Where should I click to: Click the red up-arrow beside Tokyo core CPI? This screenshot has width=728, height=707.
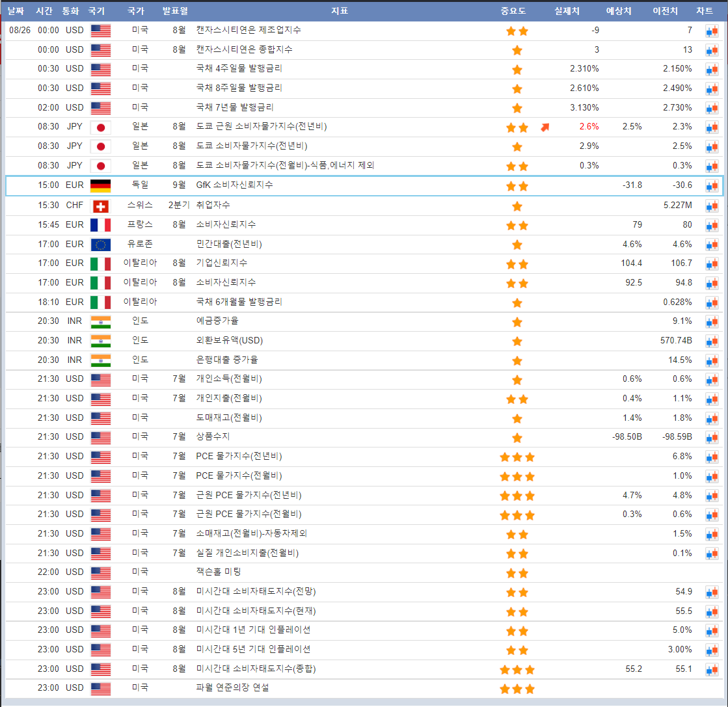pyautogui.click(x=545, y=127)
